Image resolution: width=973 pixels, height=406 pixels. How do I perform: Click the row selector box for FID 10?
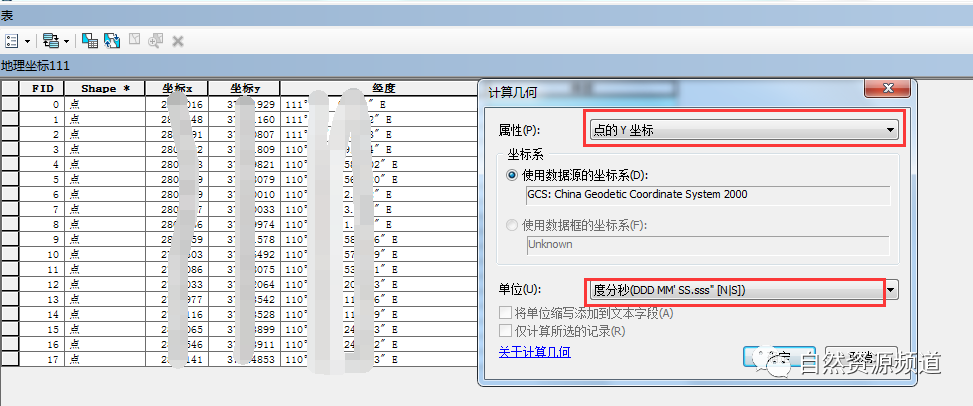pyautogui.click(x=9, y=255)
